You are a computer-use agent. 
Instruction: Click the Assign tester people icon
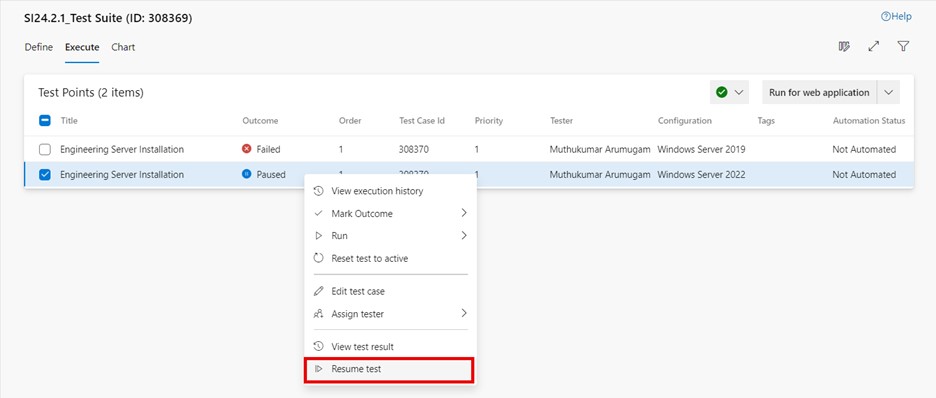(319, 313)
